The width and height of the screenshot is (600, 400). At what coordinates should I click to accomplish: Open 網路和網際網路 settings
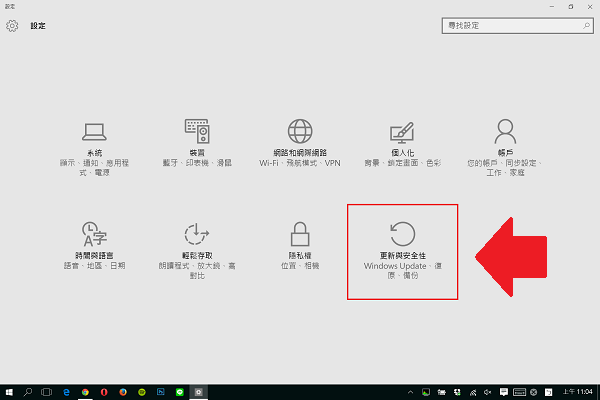pyautogui.click(x=300, y=146)
